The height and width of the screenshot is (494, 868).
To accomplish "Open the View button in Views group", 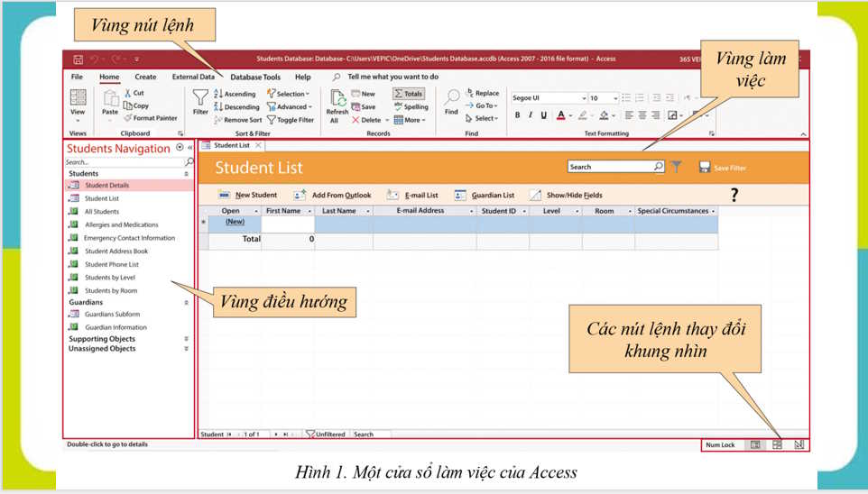I will [x=78, y=105].
